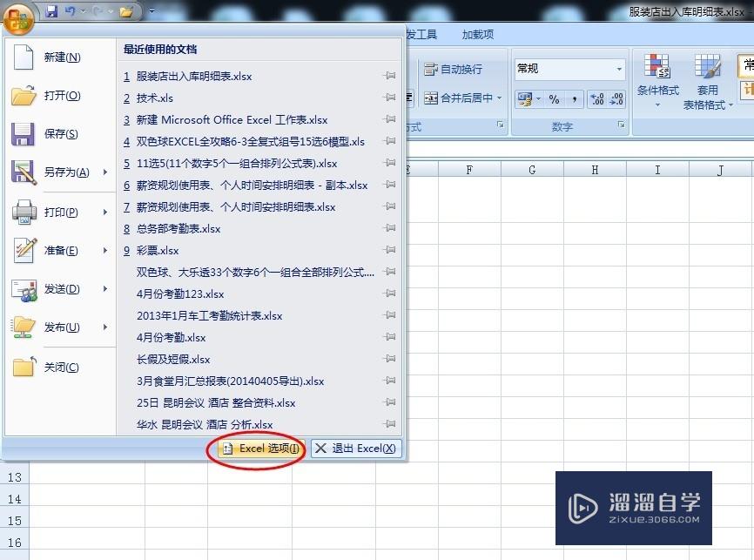Viewport: 754px width, 560px height.
Task: Pin 技术.xlsx to recent documents
Action: 389,98
